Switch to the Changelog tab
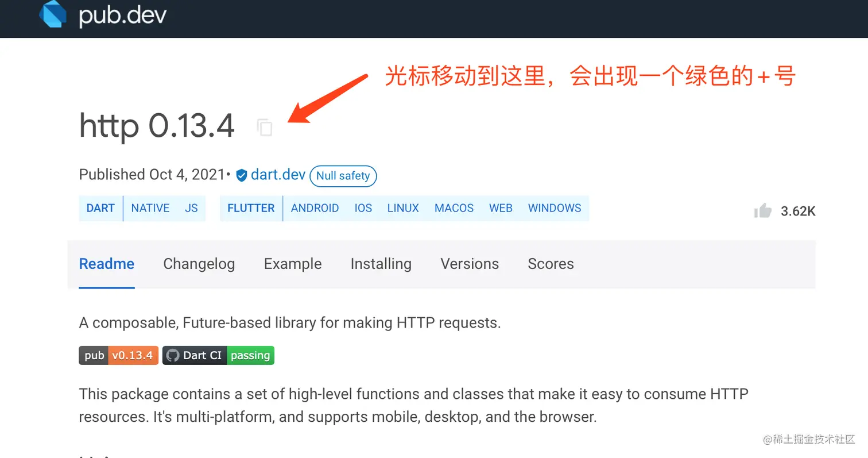 point(199,264)
